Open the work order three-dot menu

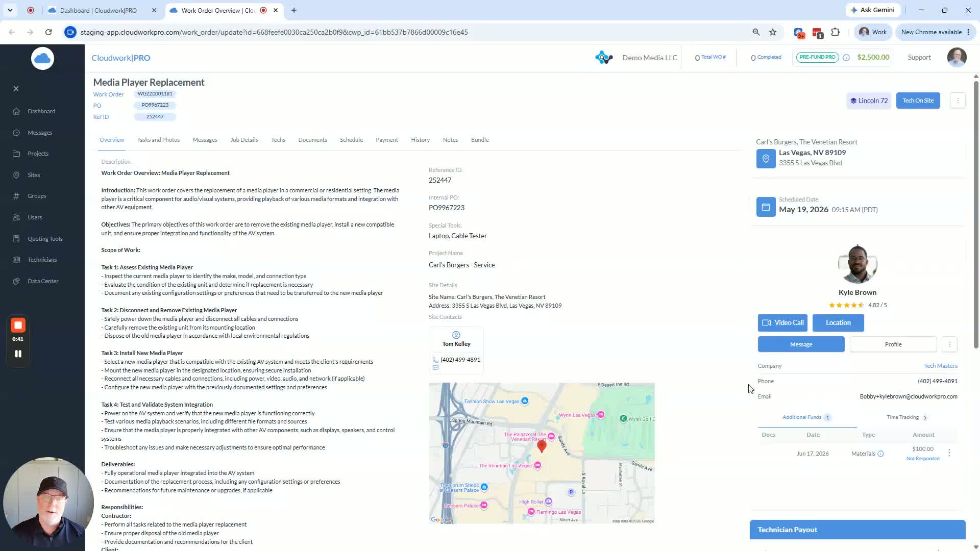958,101
